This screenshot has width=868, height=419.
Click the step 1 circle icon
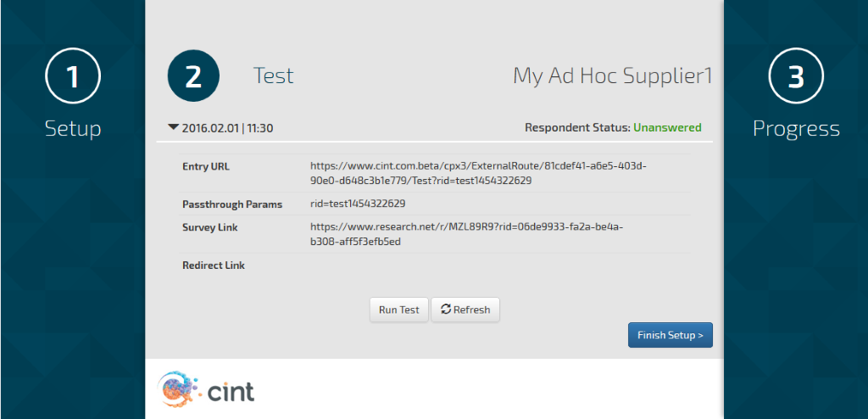pyautogui.click(x=73, y=76)
